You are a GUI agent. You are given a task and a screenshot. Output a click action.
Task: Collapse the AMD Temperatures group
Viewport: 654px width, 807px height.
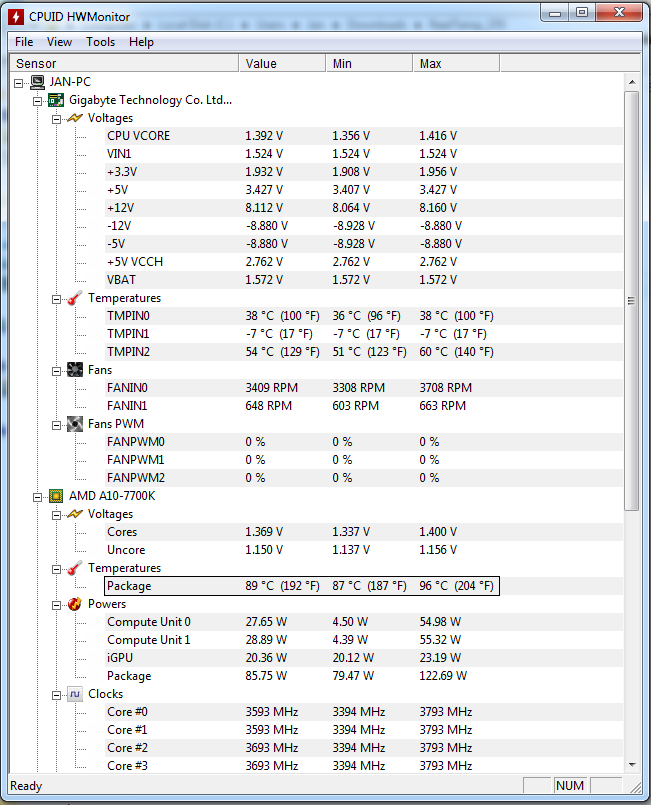57,569
